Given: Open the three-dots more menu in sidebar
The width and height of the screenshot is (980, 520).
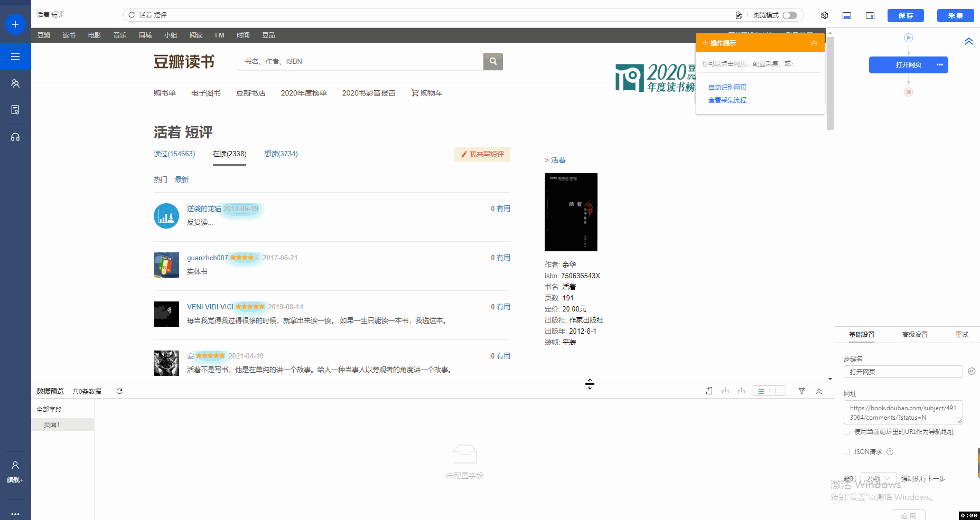Looking at the screenshot, I should pyautogui.click(x=15, y=514).
